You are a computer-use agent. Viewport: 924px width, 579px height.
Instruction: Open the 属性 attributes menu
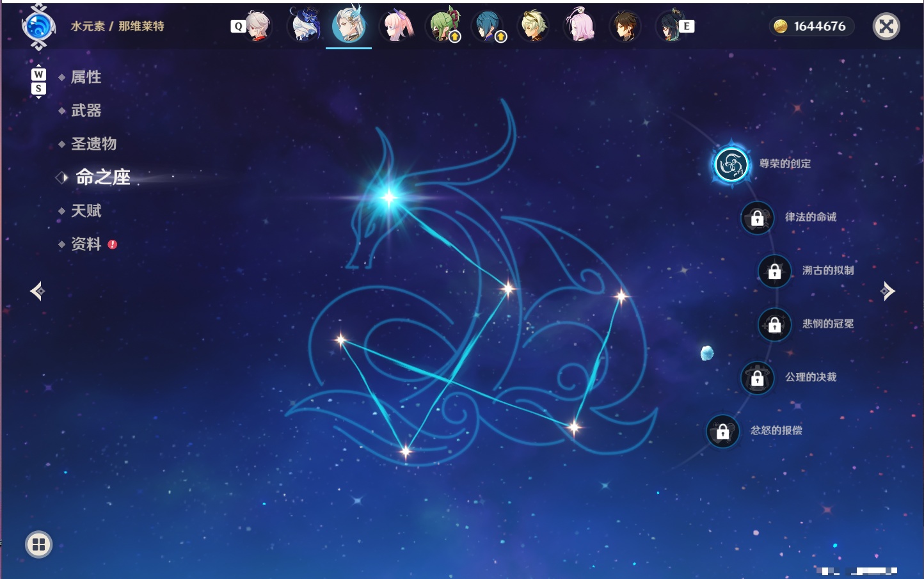click(86, 77)
